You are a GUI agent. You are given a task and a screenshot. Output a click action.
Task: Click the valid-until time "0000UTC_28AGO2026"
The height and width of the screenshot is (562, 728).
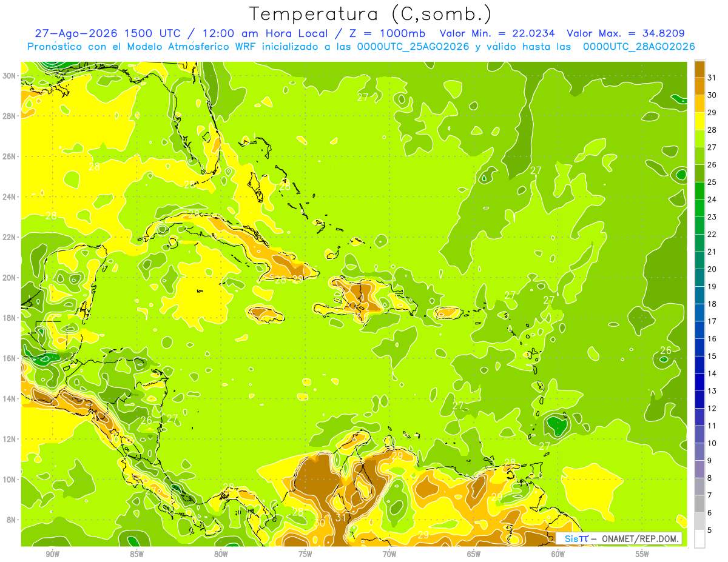click(639, 47)
